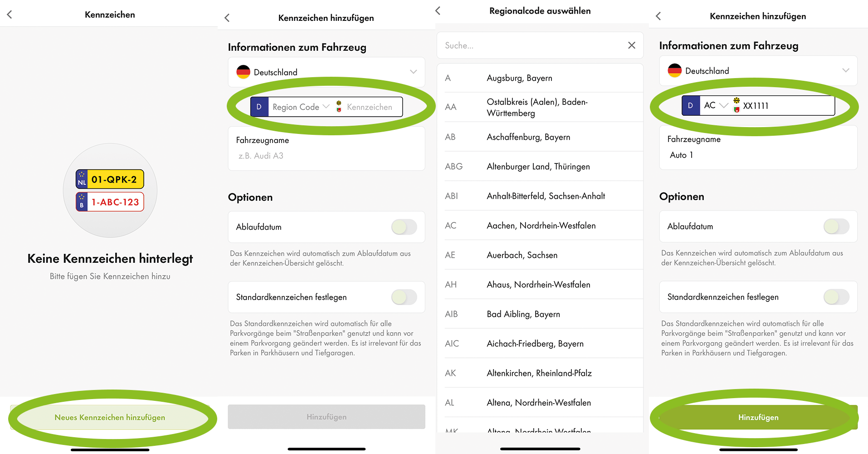Select Aachen, Nordrhein-Westfalen from the list
This screenshot has height=454, width=868.
point(541,226)
